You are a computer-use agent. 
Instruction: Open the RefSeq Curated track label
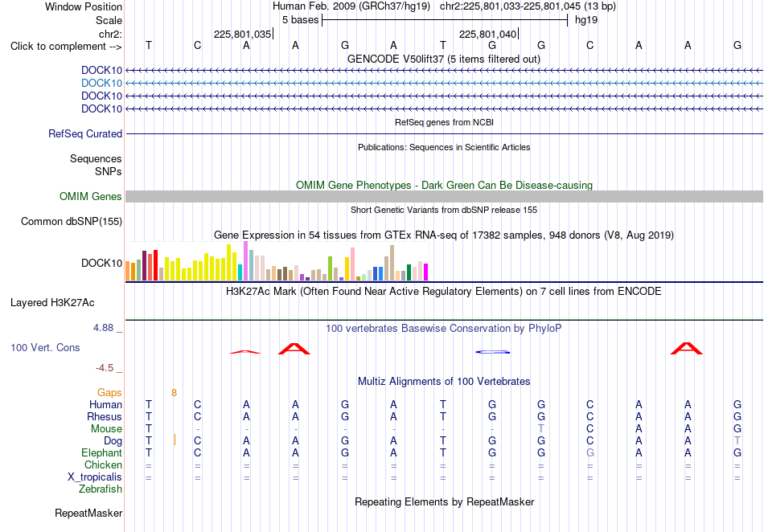(x=84, y=134)
